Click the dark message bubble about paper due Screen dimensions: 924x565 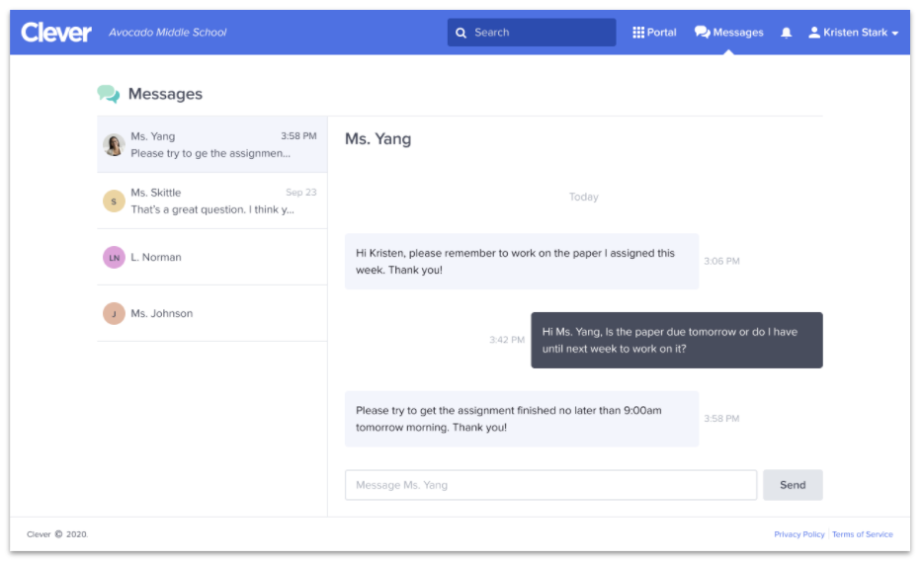[676, 341]
